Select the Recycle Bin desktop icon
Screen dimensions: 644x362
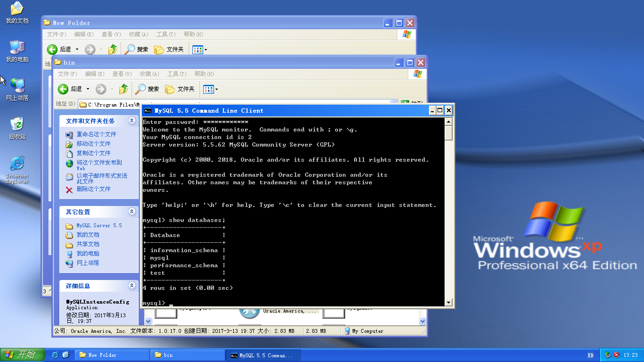coord(17,128)
